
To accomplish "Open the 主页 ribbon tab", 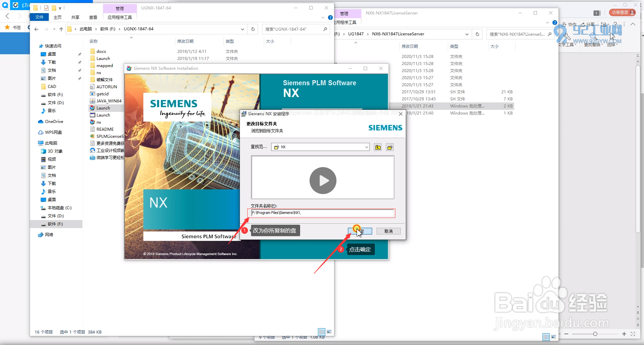I will 58,17.
